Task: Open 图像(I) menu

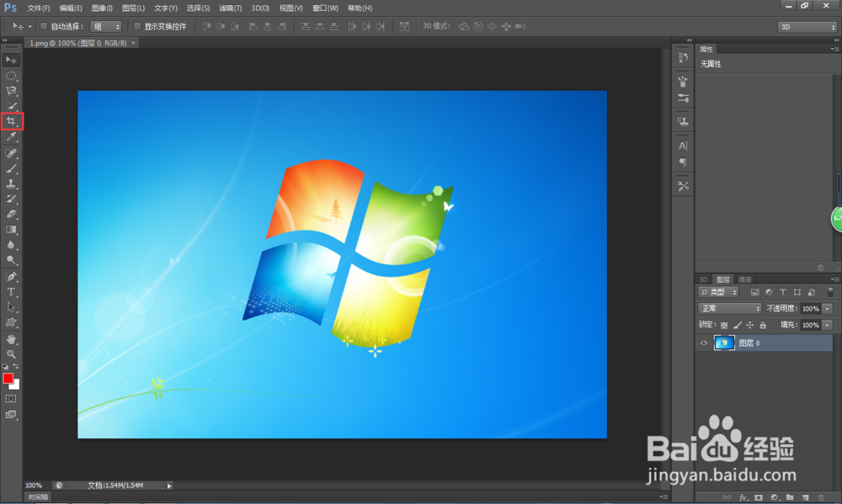Action: [102, 8]
